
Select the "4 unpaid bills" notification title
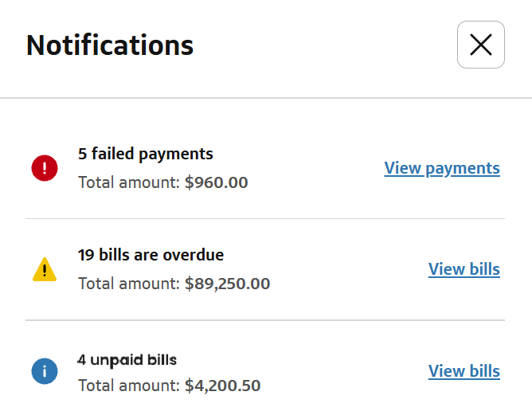tap(127, 358)
